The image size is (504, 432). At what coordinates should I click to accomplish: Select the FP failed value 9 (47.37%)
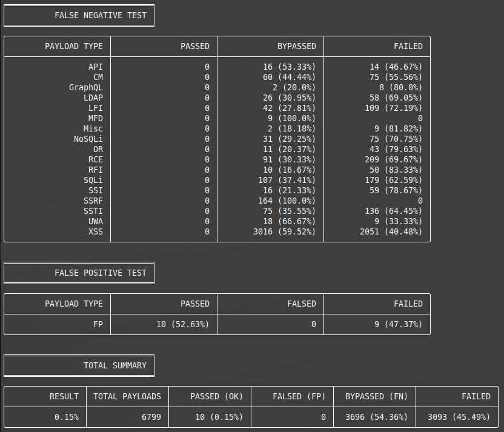click(x=398, y=324)
